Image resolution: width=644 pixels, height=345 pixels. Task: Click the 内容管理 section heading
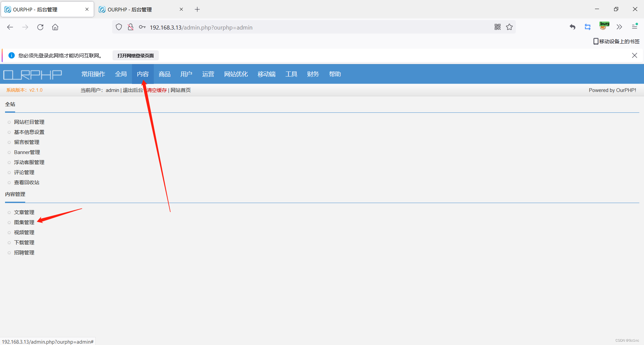15,194
